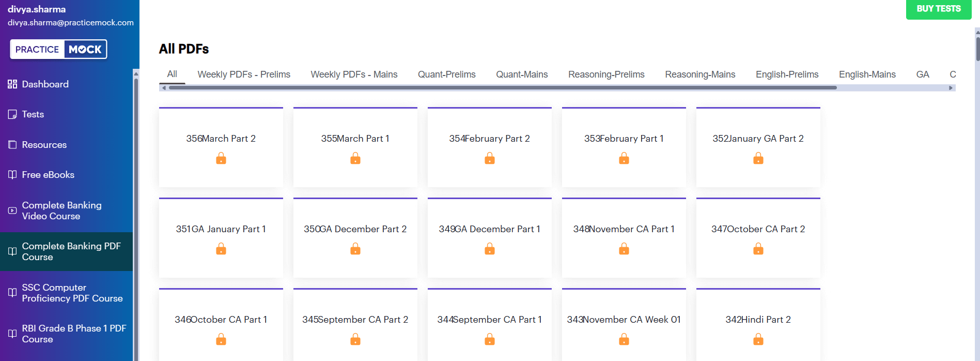Screen dimensions: 980x361
Task: Open the English-Mains tab
Action: pos(867,74)
